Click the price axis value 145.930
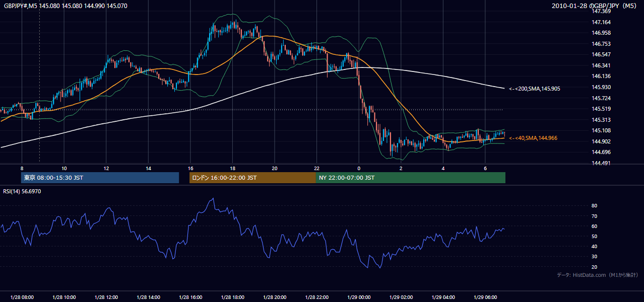 [601, 87]
